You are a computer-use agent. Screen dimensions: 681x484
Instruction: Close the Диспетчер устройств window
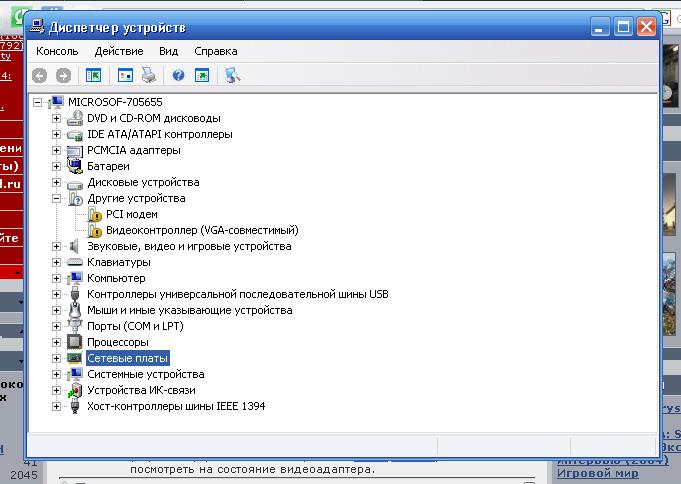click(x=646, y=27)
